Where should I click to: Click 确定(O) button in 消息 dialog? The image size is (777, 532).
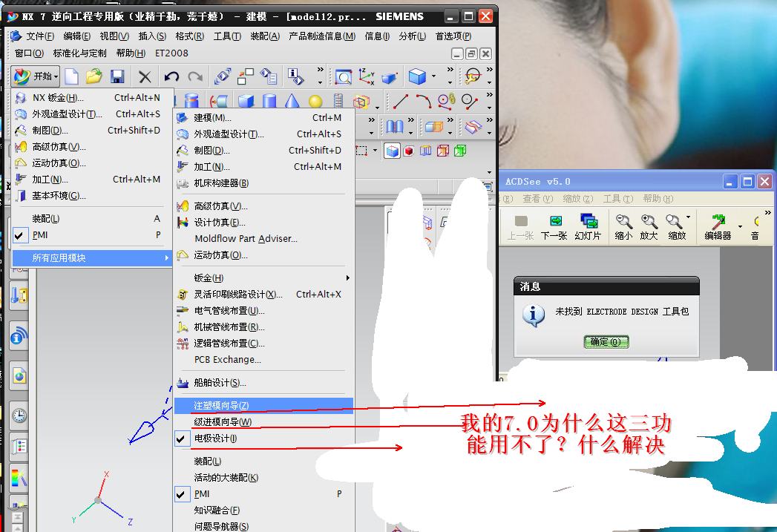606,342
